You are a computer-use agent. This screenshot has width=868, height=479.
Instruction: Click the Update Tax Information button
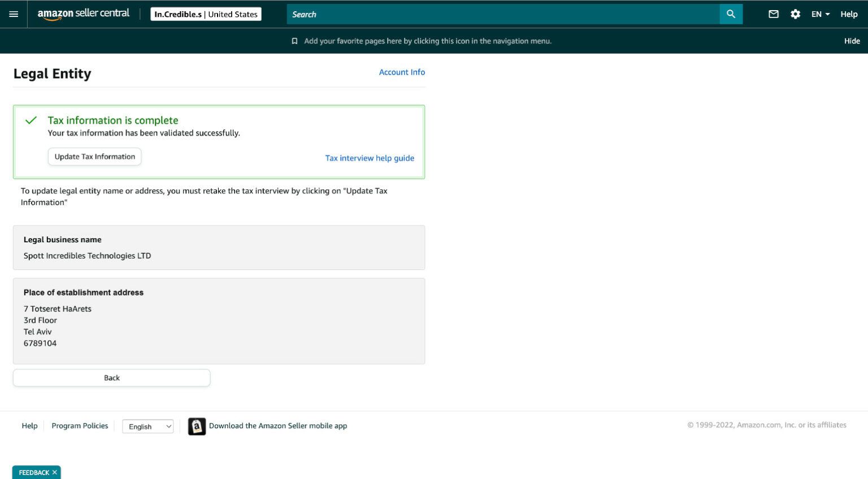click(94, 156)
